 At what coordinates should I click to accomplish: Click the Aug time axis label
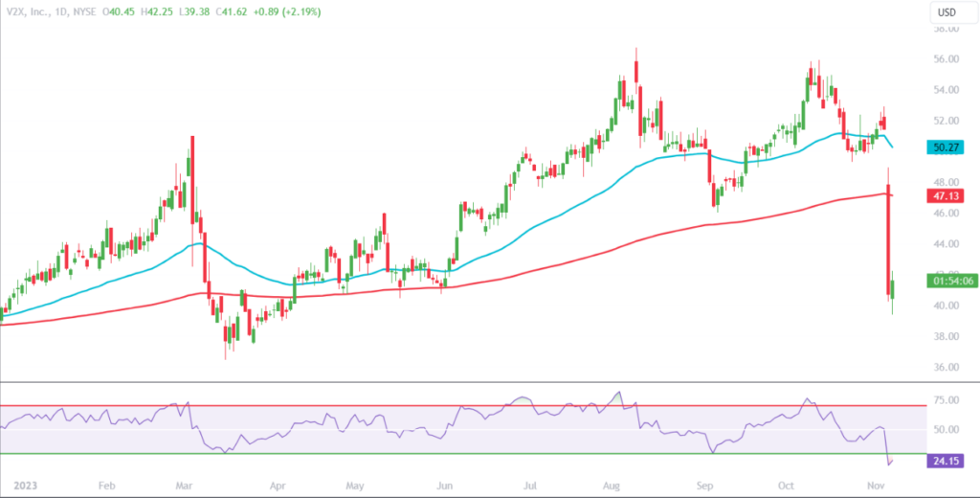pyautogui.click(x=612, y=486)
